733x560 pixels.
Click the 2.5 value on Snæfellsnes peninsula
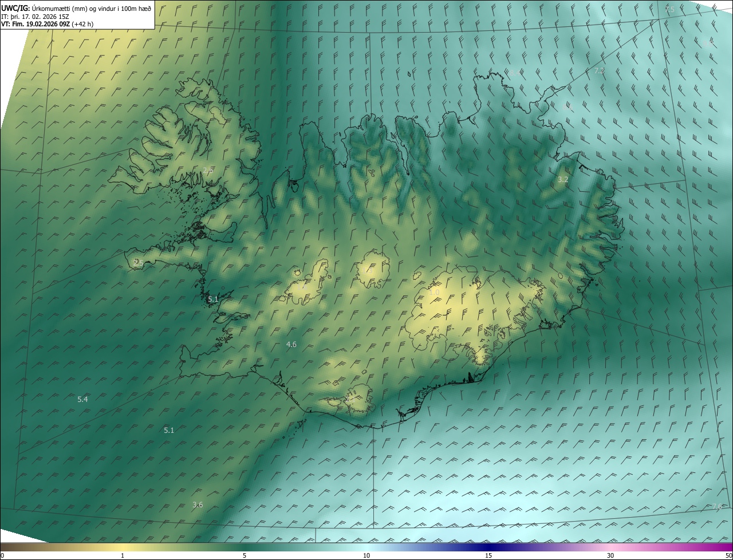point(139,262)
